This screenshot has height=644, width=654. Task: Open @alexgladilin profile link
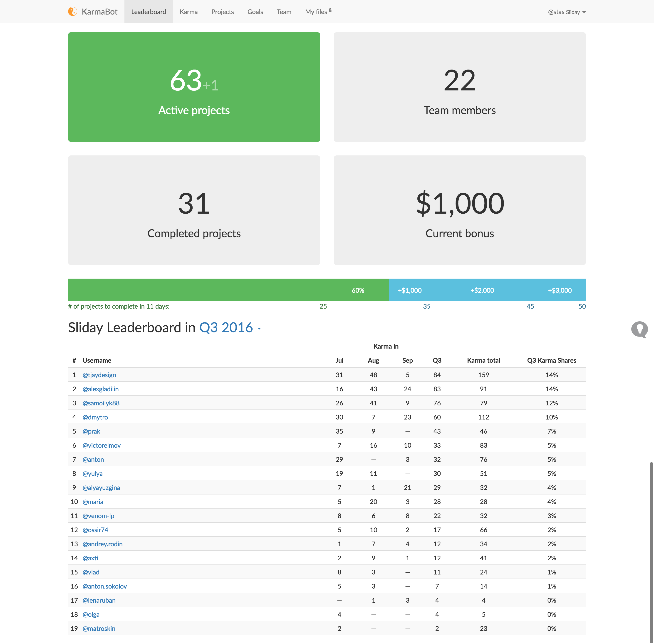click(x=100, y=389)
